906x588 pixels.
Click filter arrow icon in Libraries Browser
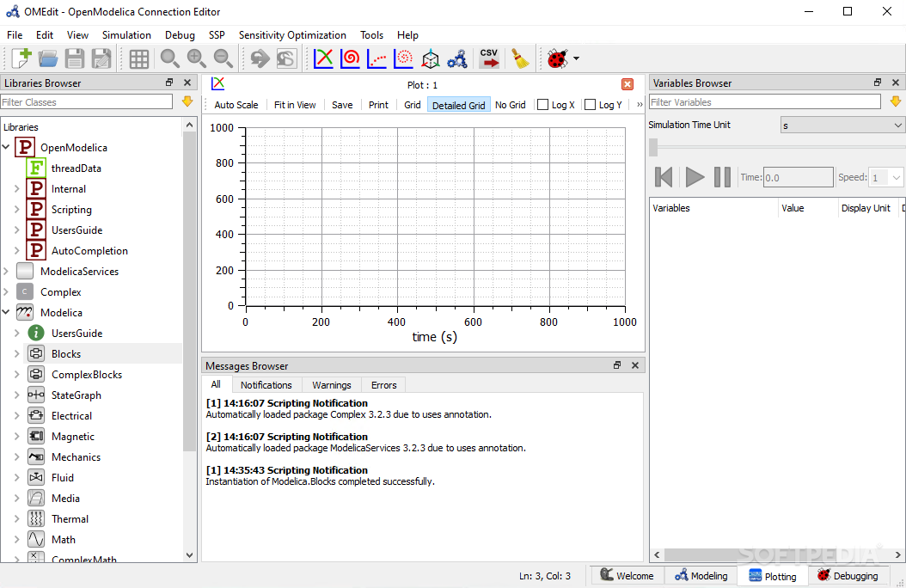187,101
